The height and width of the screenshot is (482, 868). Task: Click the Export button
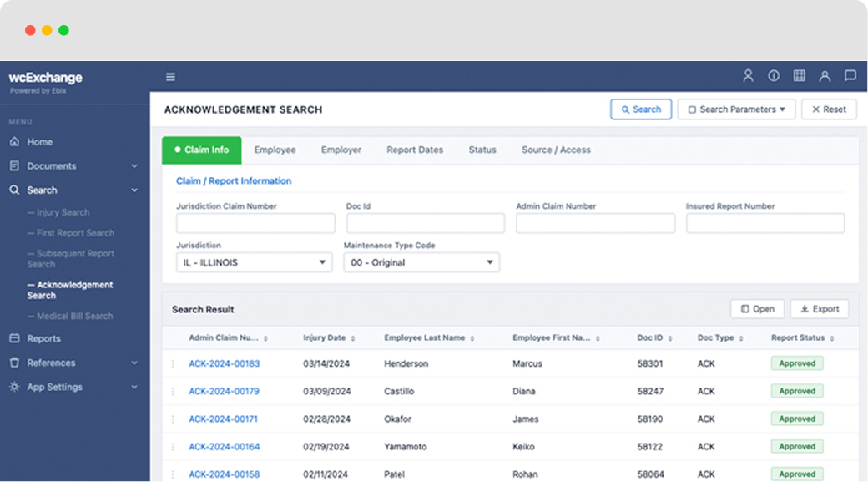[x=820, y=308]
